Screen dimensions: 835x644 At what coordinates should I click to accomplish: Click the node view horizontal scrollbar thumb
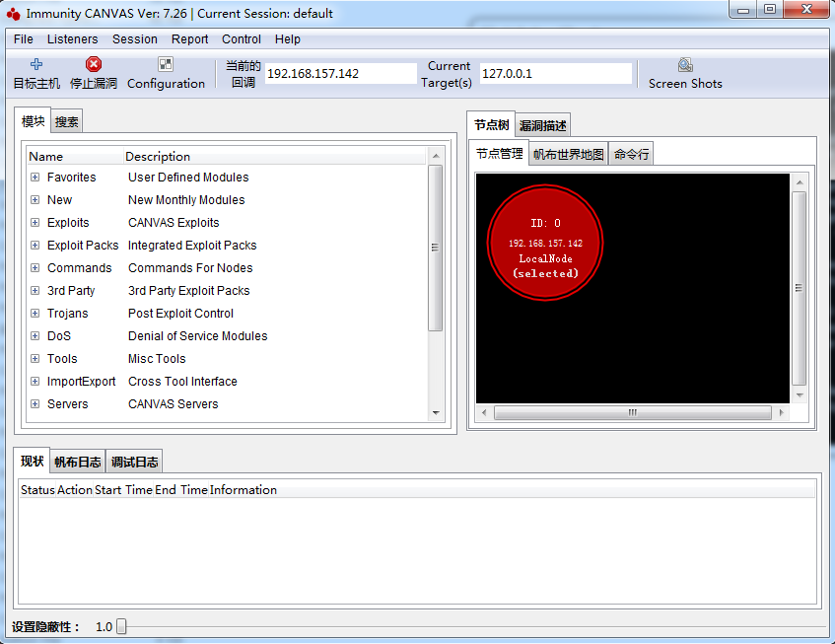[x=632, y=412]
